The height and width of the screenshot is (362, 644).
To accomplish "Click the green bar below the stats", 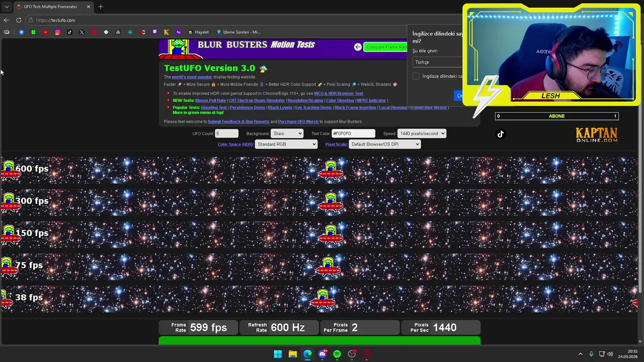I will [319, 341].
